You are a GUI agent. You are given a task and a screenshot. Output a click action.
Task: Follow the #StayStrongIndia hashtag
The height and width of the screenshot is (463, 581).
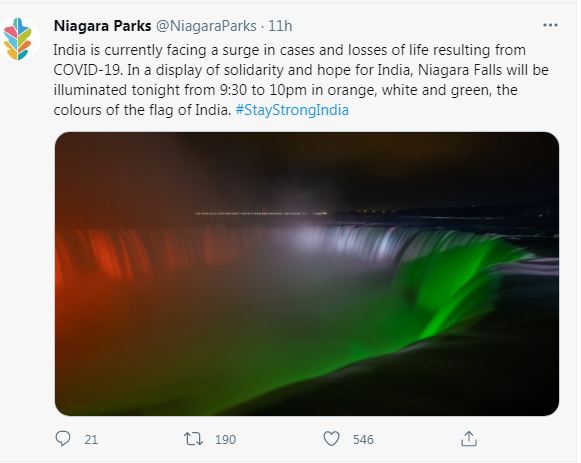point(292,110)
